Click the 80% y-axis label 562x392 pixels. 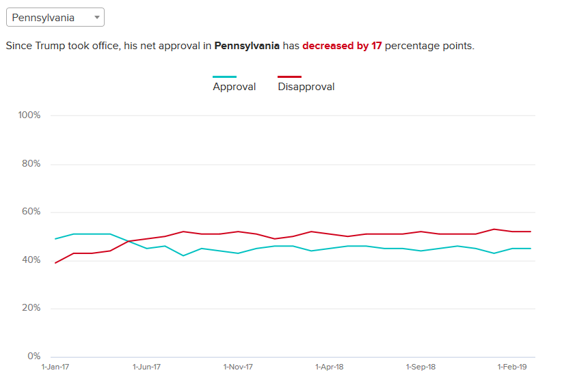pyautogui.click(x=31, y=164)
